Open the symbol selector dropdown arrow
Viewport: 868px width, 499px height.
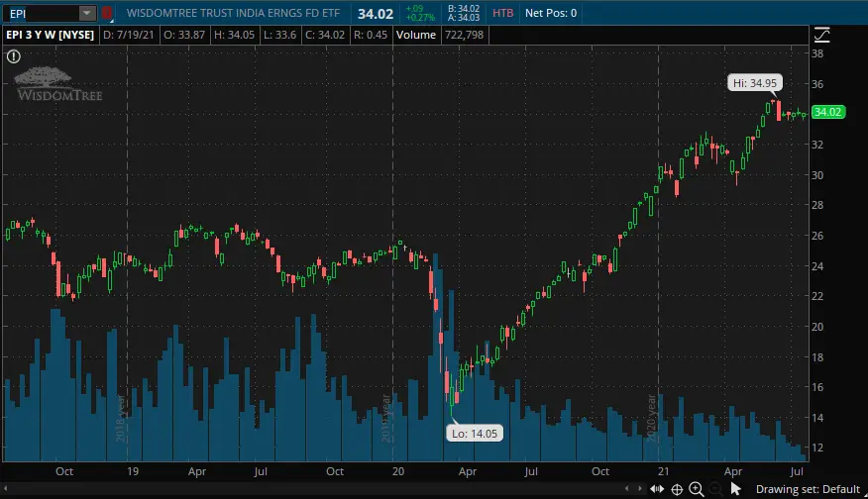(x=87, y=13)
